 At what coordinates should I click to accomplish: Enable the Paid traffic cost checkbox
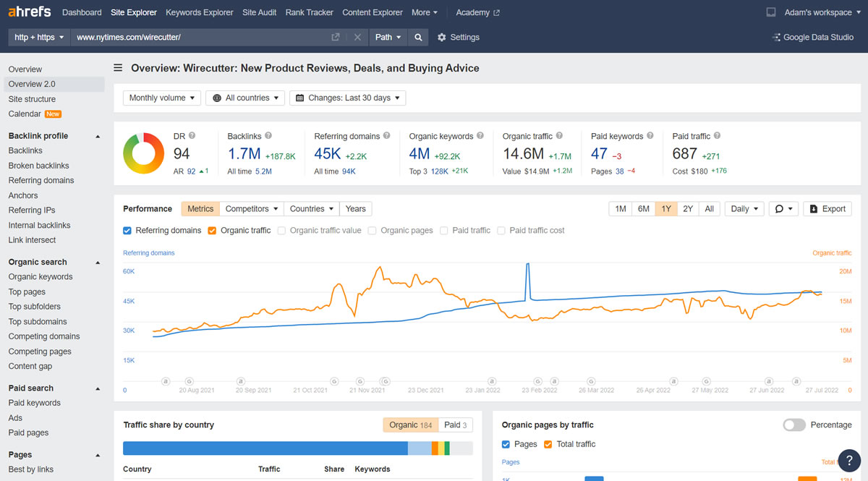coord(501,230)
